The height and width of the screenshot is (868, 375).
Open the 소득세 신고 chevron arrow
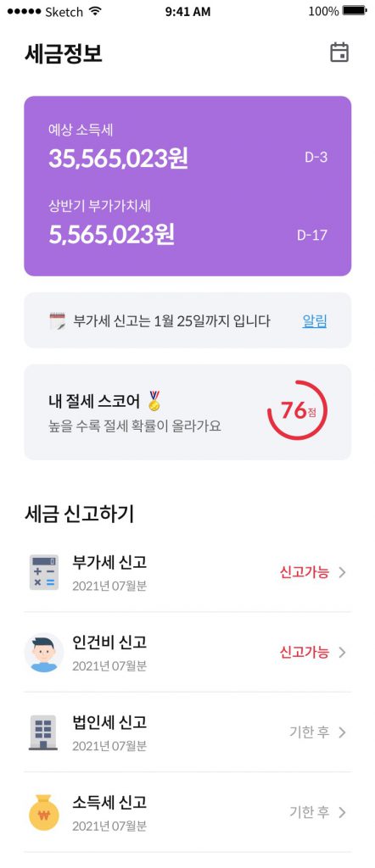342,813
